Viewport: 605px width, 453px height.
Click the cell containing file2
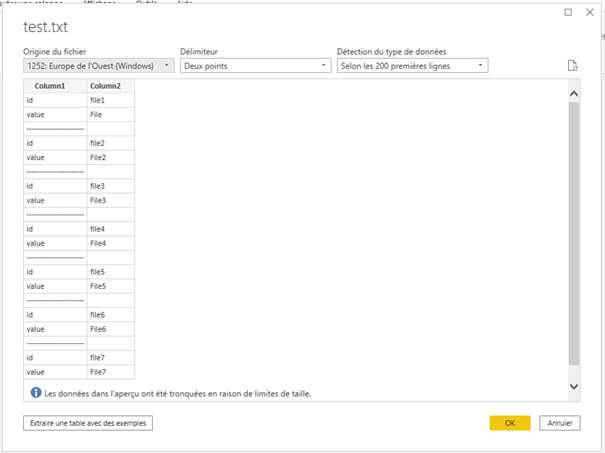111,143
